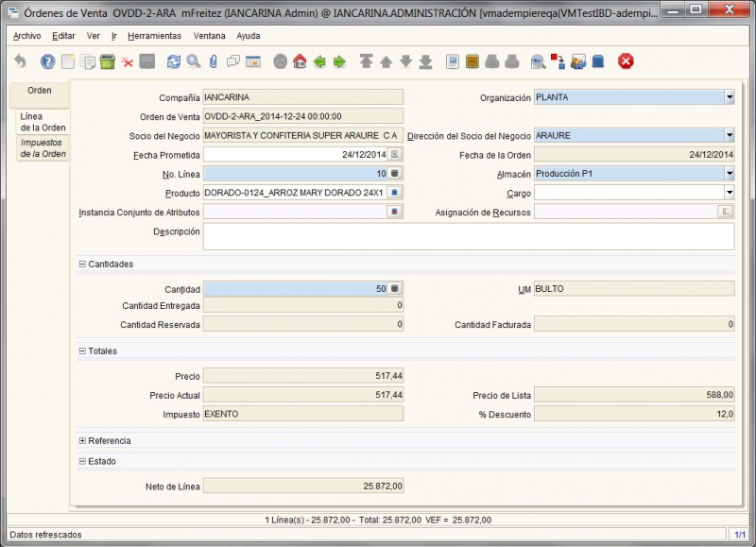Click into the Descripción text area
The height and width of the screenshot is (547, 756).
tap(469, 236)
